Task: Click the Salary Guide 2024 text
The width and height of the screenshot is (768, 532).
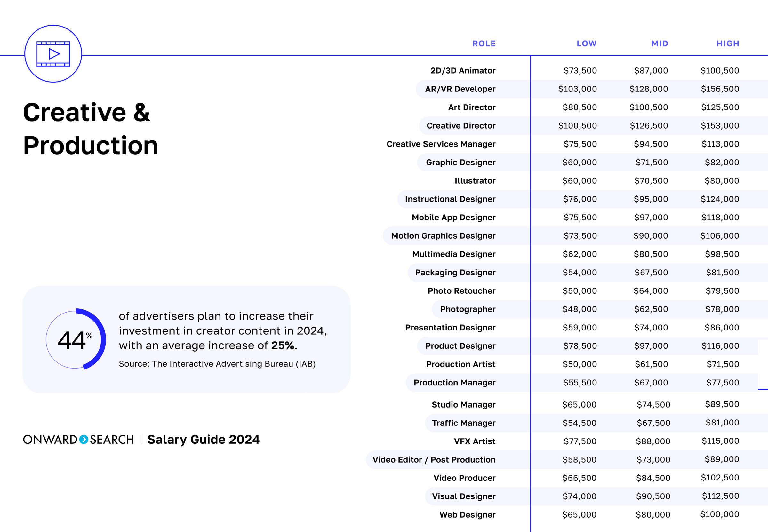Action: click(x=203, y=439)
